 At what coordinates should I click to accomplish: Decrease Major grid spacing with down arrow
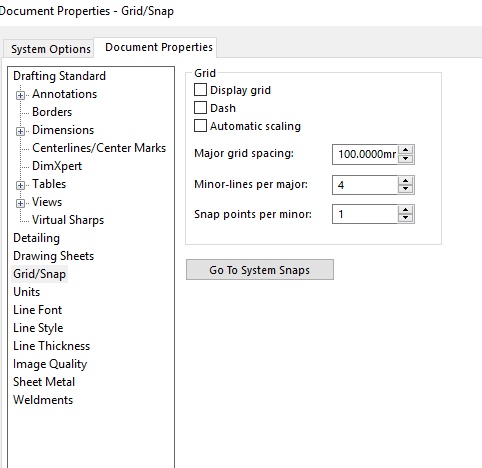click(406, 159)
